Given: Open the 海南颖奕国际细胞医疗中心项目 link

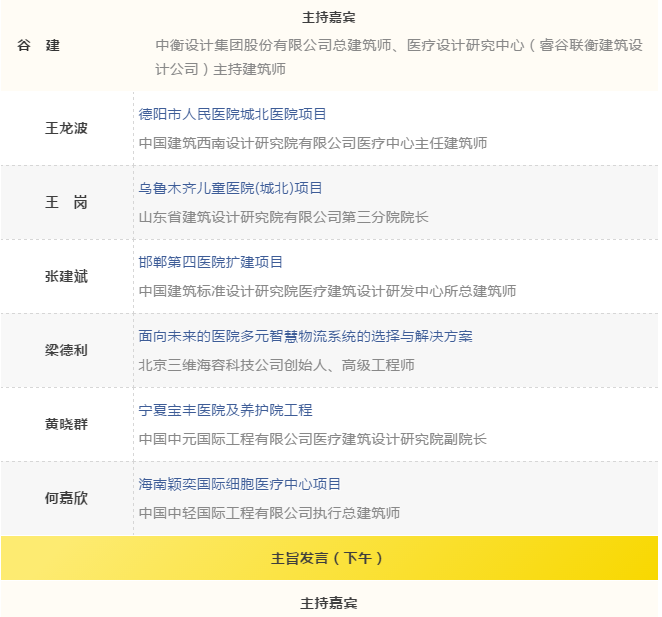Looking at the screenshot, I should click(239, 484).
